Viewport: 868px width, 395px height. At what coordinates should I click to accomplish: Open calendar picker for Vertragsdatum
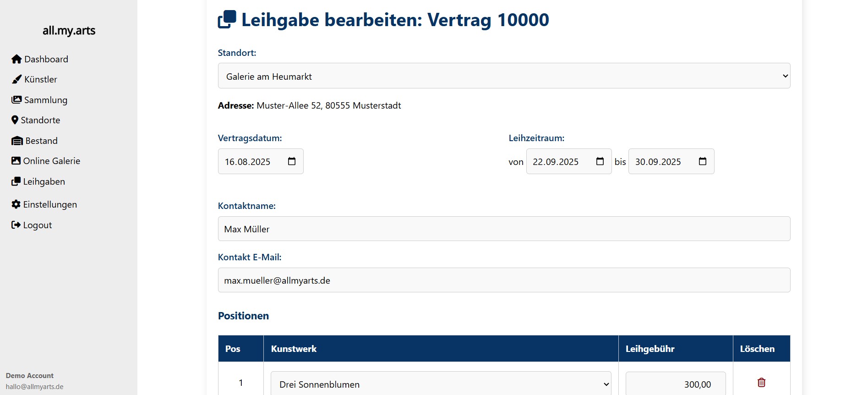point(292,161)
